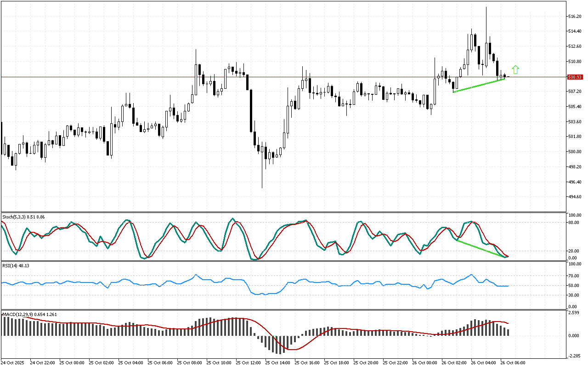
Task: Click the 70.00 level on RSI scale
Action: (x=574, y=276)
